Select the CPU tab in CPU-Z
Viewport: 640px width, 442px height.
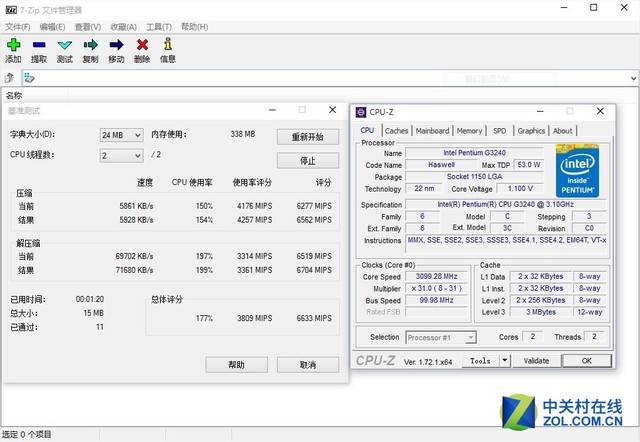[367, 130]
